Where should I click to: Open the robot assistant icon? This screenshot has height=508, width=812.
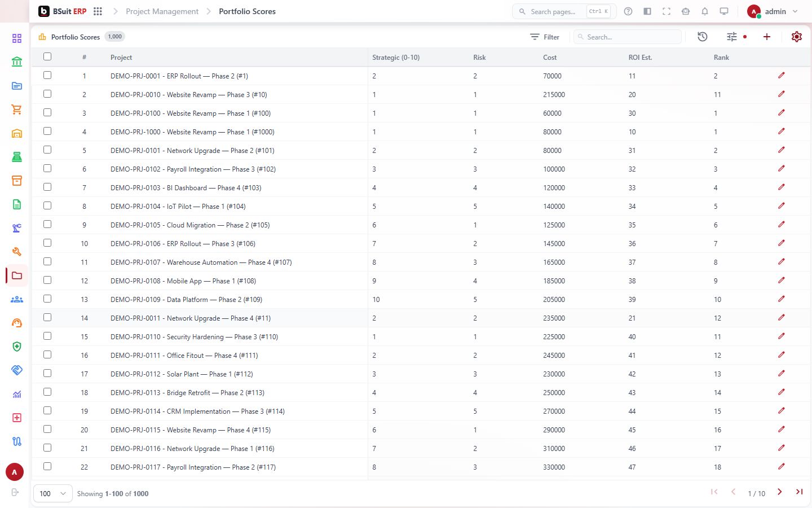(x=686, y=11)
